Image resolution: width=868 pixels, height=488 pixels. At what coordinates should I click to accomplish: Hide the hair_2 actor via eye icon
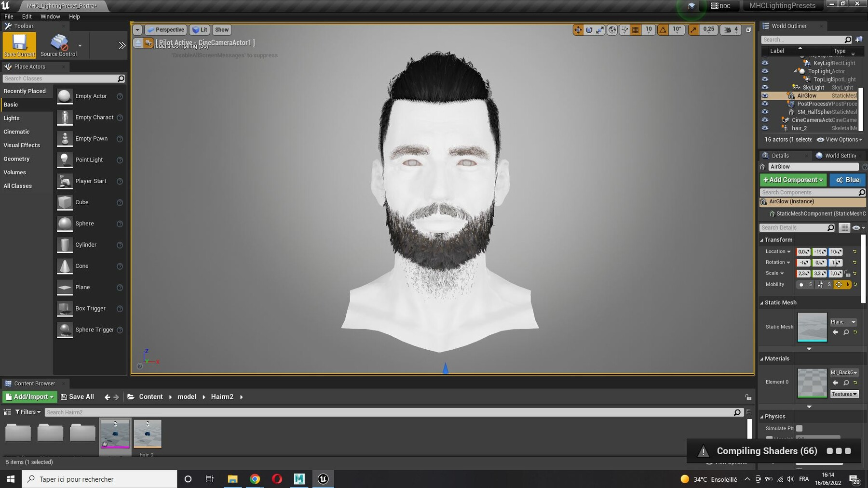click(x=765, y=128)
